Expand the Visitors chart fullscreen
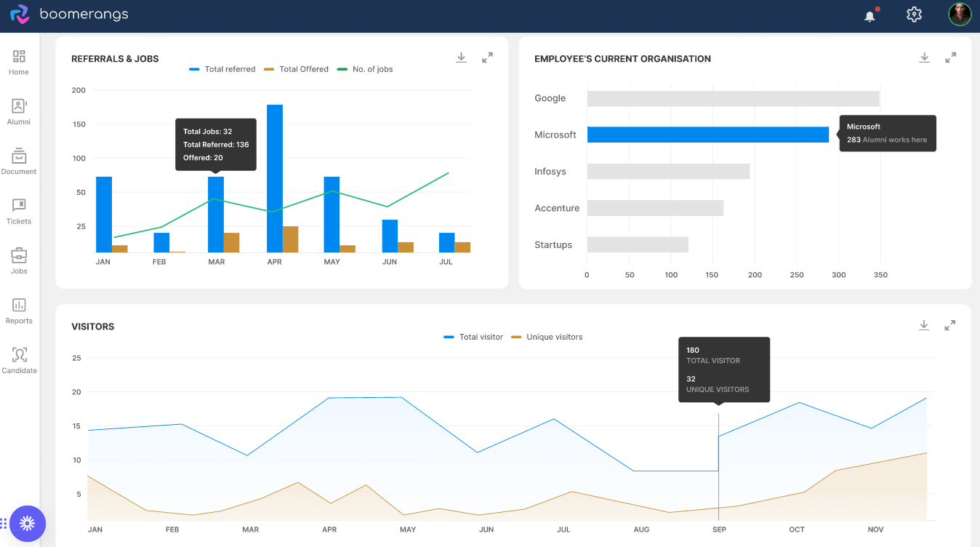The width and height of the screenshot is (980, 547). click(950, 325)
